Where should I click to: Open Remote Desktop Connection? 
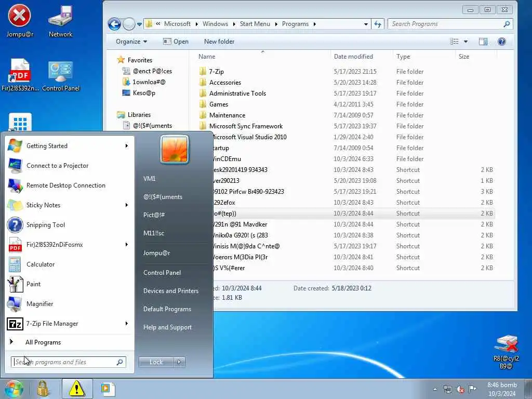(x=70, y=185)
